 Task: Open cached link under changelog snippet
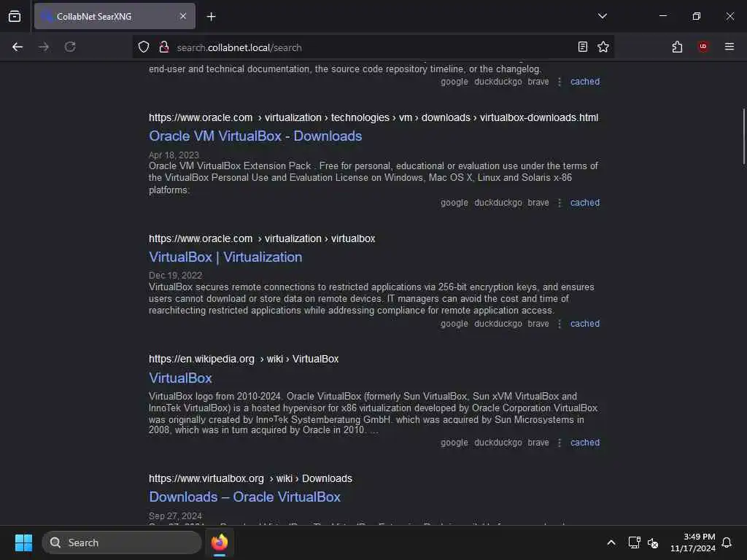click(x=584, y=82)
